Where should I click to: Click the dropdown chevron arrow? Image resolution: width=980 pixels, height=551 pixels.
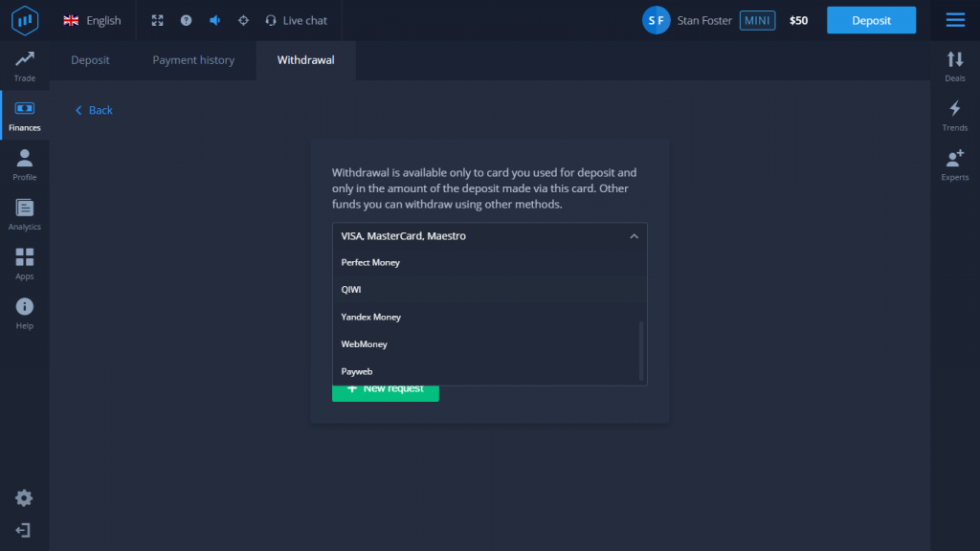pos(634,236)
